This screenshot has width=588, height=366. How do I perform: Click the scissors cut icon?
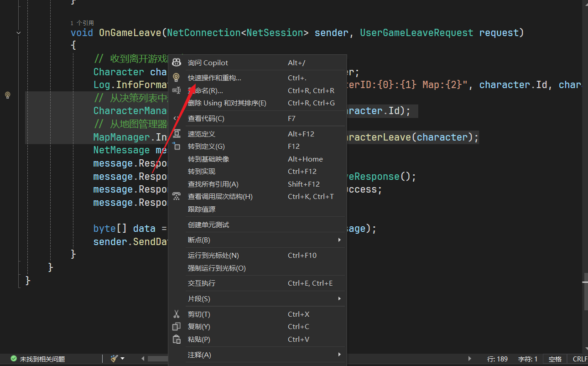[177, 314]
